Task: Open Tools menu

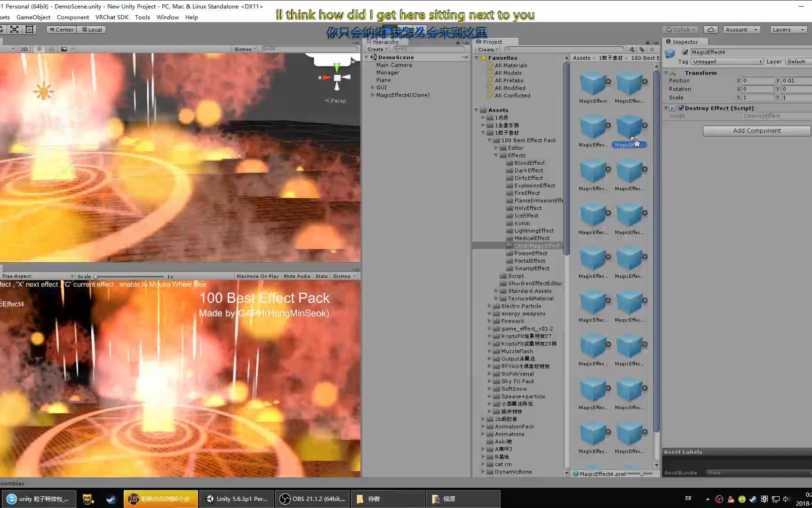Action: coord(143,17)
